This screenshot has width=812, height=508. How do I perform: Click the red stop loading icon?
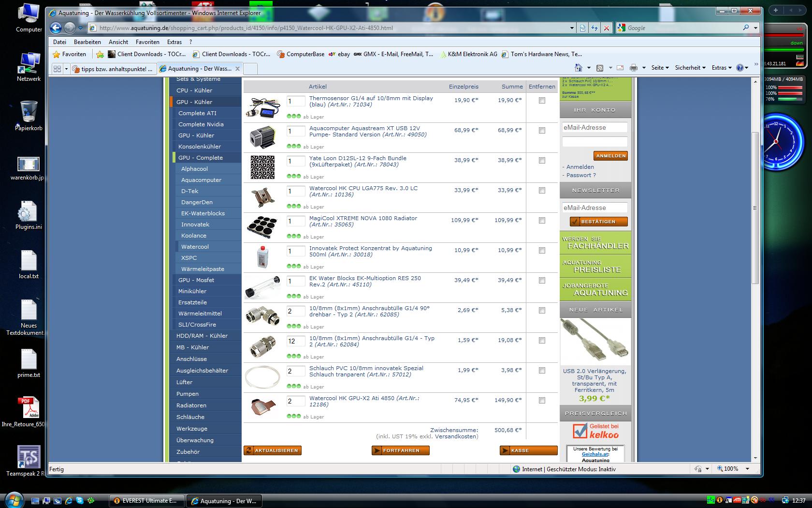coord(607,28)
